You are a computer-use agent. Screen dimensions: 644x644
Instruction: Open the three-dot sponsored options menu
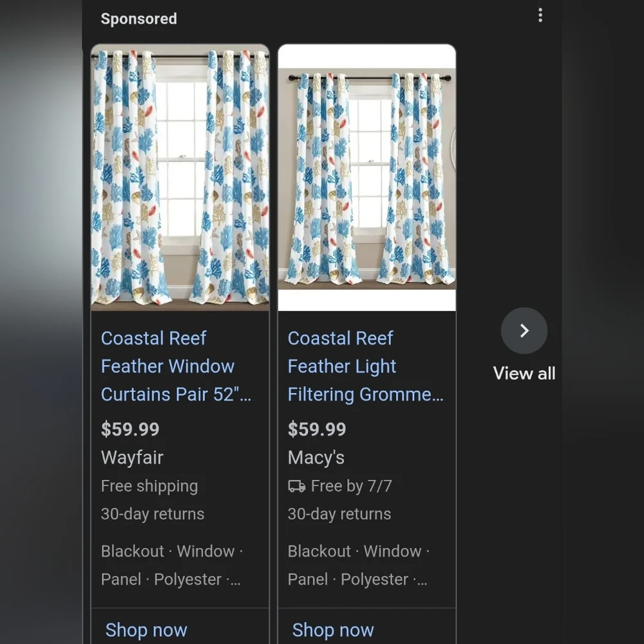tap(540, 15)
